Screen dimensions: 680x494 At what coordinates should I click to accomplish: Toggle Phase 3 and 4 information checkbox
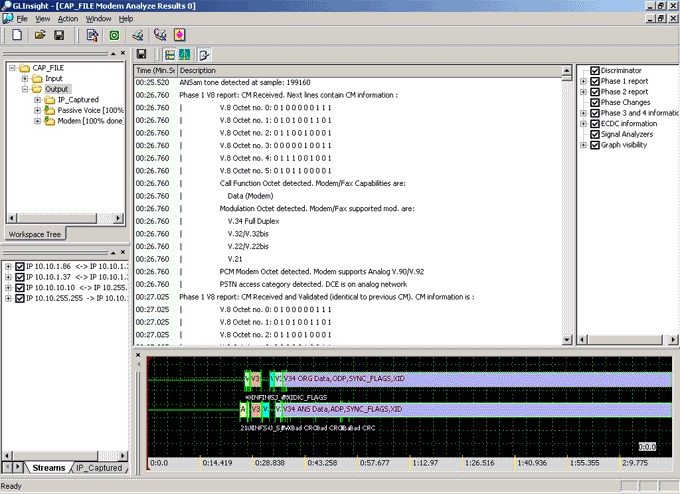tap(595, 113)
